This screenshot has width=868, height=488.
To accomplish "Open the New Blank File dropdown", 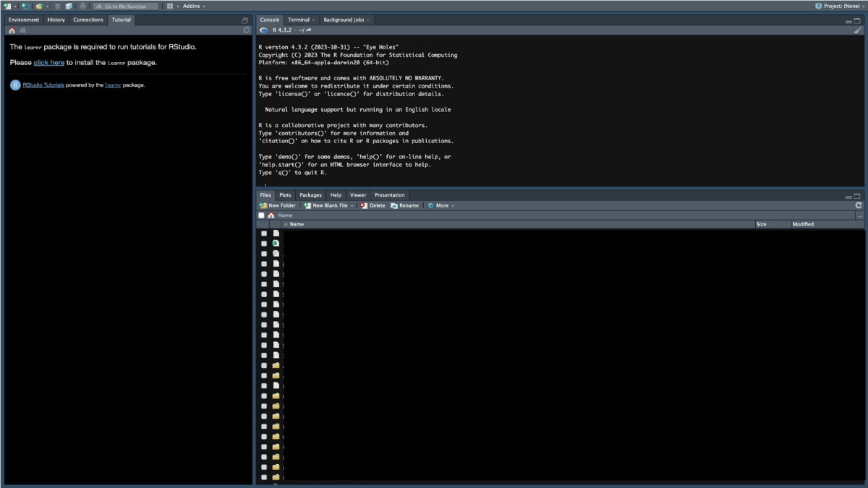I will coord(328,205).
